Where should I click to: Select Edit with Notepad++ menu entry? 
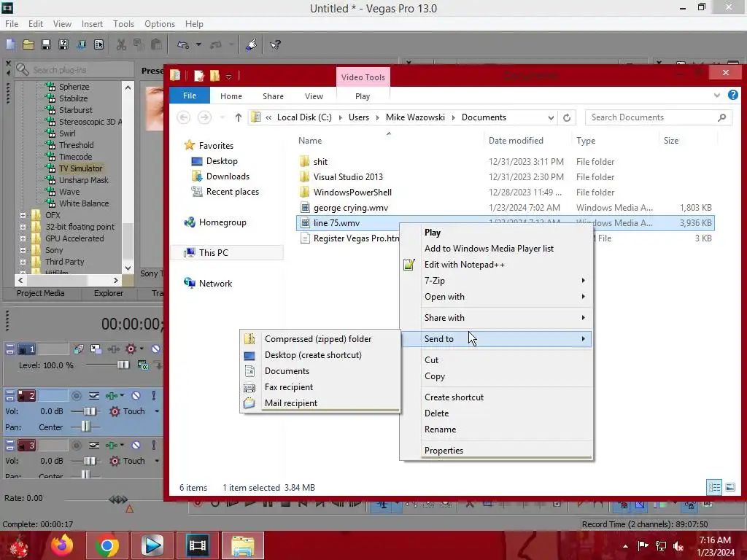point(497,264)
